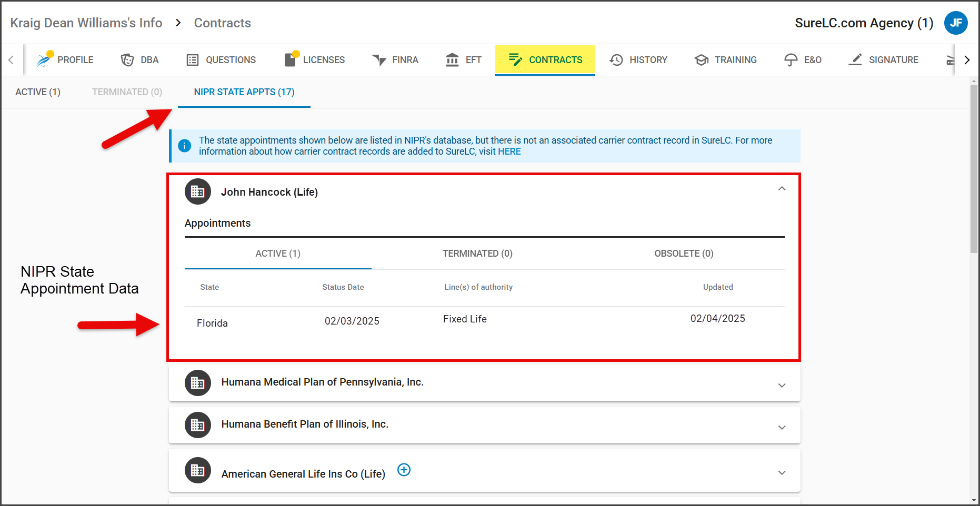The height and width of the screenshot is (506, 980).
Task: Expand American General Life Ins Co
Action: 782,473
